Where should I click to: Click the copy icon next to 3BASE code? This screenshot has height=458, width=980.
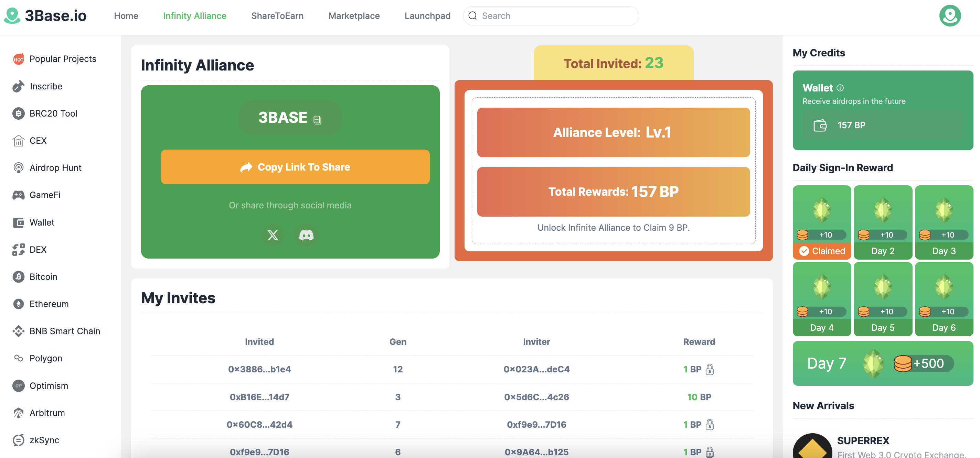pos(317,120)
